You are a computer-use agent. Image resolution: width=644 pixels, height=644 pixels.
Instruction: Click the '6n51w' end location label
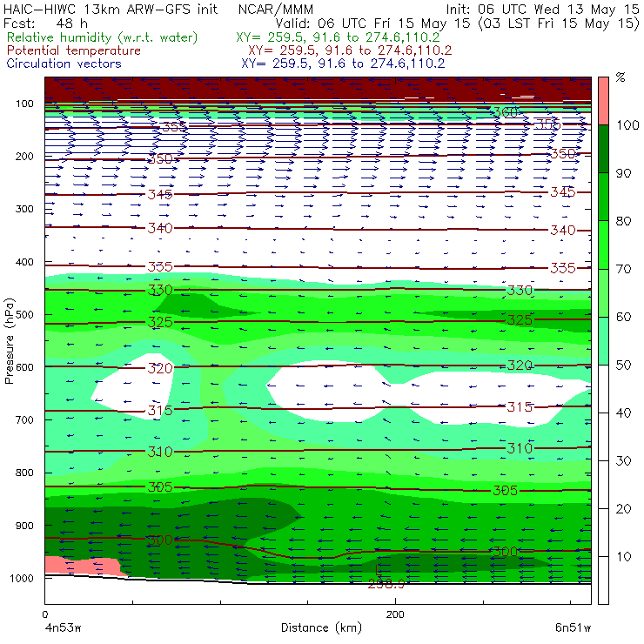tap(573, 628)
